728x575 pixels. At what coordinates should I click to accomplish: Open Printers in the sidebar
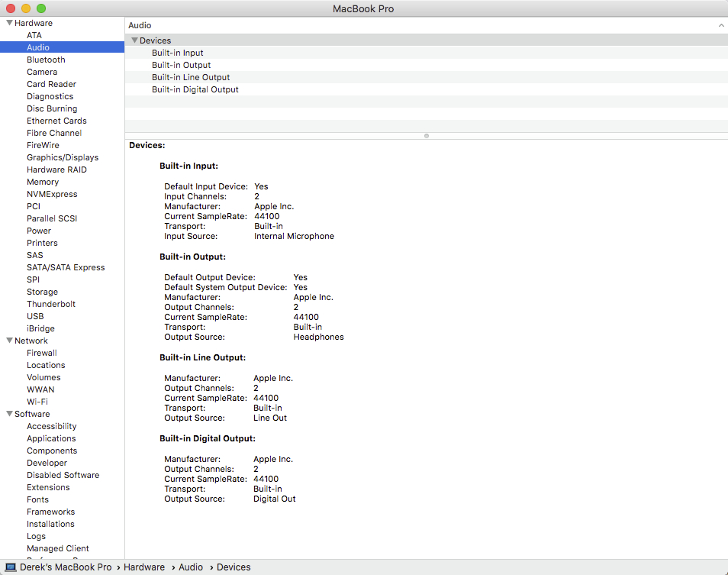[42, 243]
